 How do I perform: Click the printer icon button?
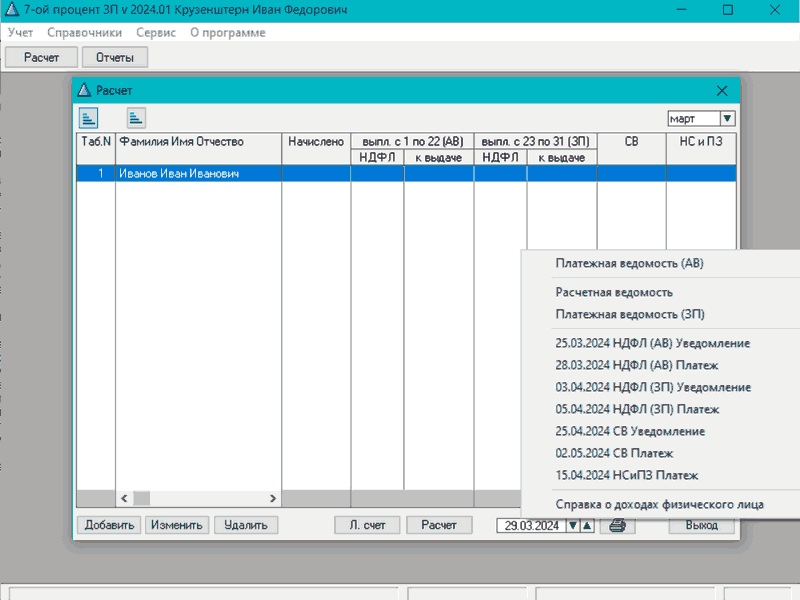point(617,525)
